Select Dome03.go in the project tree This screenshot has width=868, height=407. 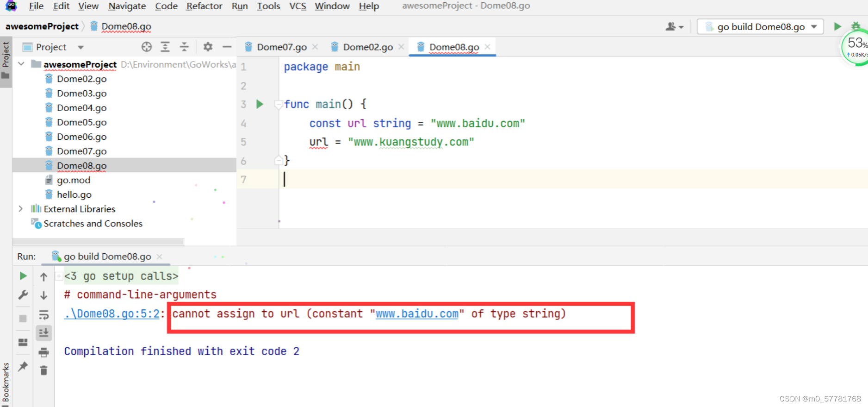81,94
